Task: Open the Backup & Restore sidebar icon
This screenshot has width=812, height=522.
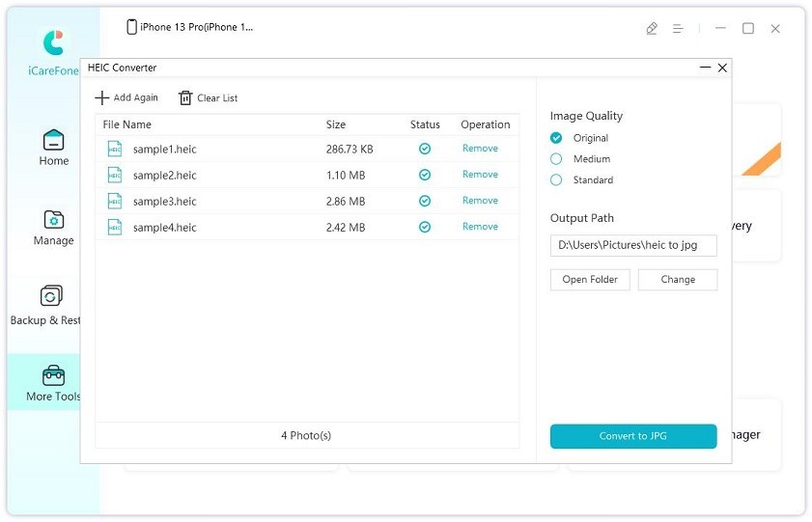Action: click(x=52, y=296)
